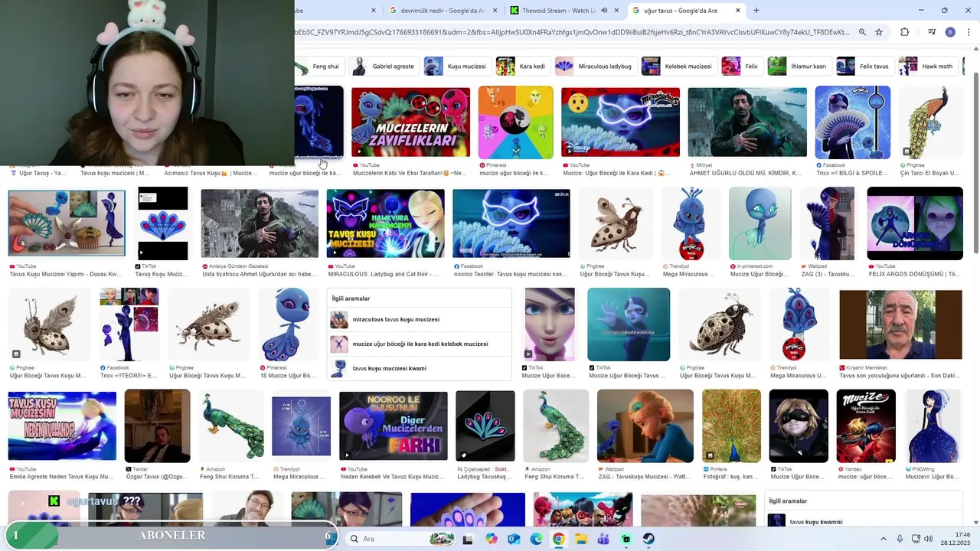
Task: Select the 'Hawk moth' filter chip
Action: 928,67
